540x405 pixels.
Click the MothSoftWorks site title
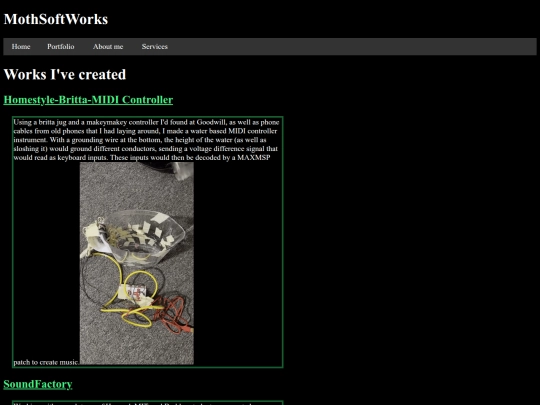(x=56, y=19)
